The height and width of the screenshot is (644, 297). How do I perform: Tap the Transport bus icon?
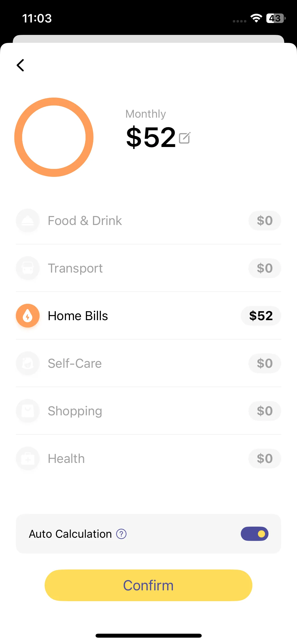pos(28,268)
